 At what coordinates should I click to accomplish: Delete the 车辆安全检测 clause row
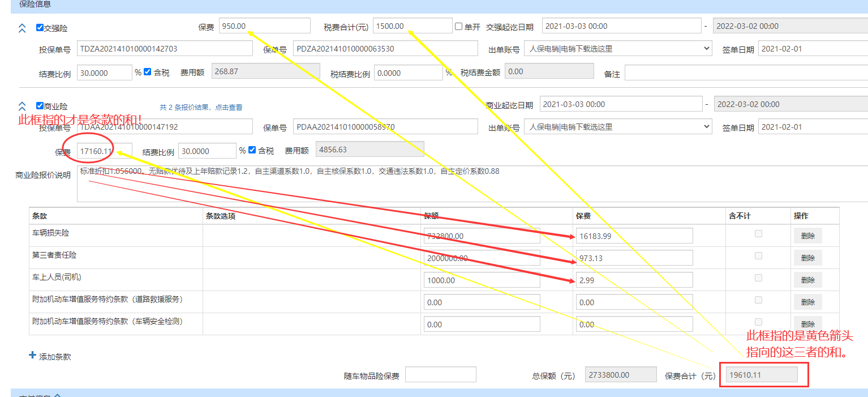pos(808,324)
